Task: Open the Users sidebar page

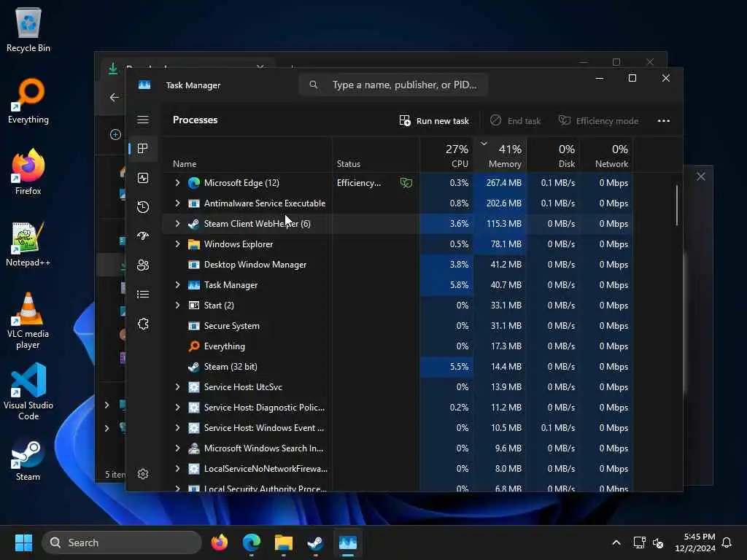Action: (x=143, y=265)
